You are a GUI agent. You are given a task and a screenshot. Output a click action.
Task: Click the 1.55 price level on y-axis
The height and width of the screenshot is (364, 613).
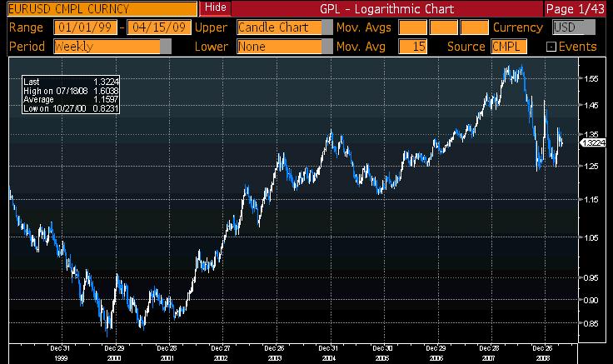tap(593, 78)
